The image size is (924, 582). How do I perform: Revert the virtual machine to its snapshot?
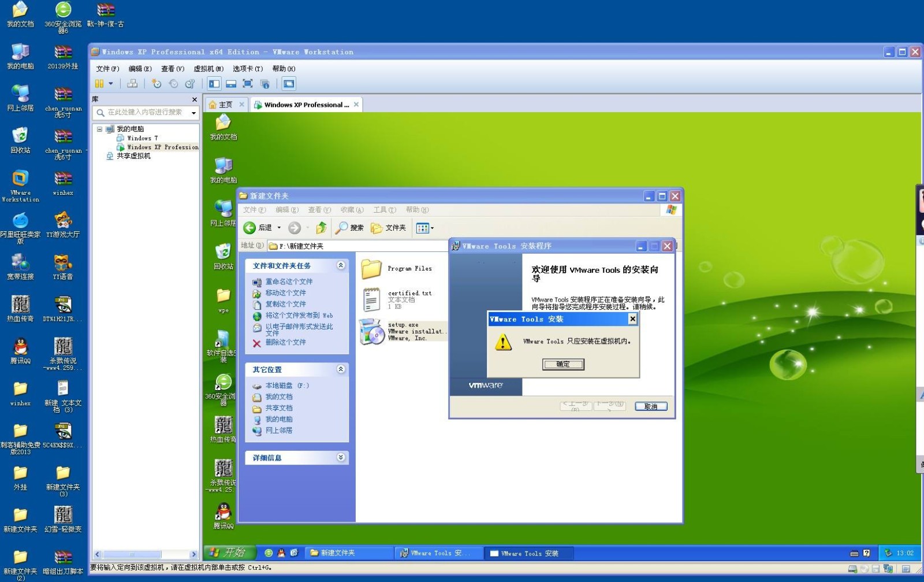click(x=174, y=84)
